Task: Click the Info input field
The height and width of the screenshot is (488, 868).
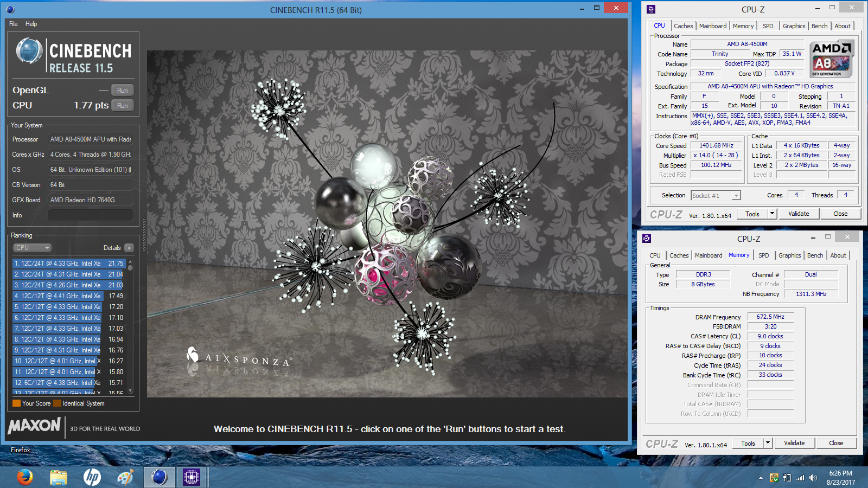Action: [x=91, y=215]
